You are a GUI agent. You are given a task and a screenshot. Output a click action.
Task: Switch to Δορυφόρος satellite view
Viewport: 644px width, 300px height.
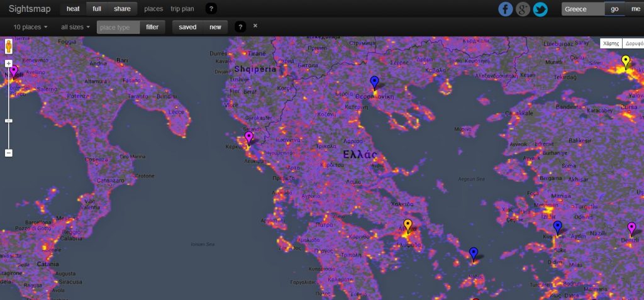634,43
